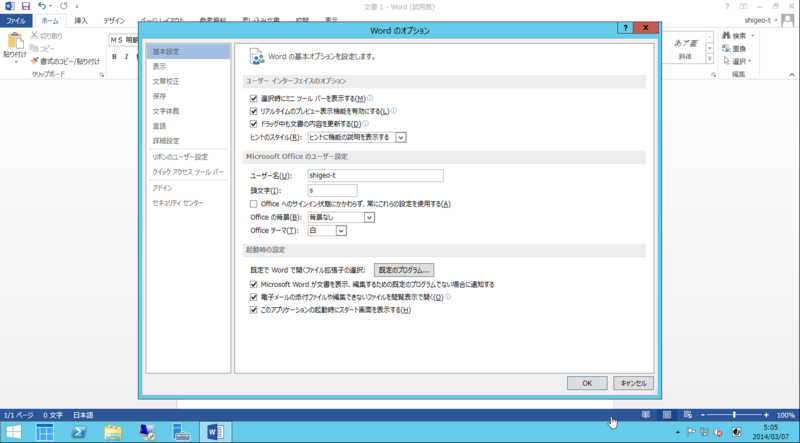Uncheck open email attachments in reading view
This screenshot has width=800, height=443.
pos(254,297)
